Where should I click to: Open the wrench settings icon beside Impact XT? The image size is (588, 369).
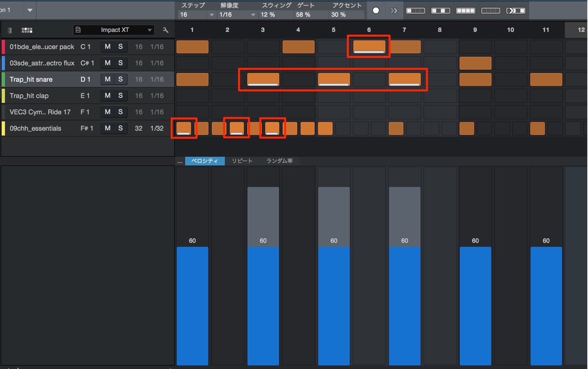[166, 30]
